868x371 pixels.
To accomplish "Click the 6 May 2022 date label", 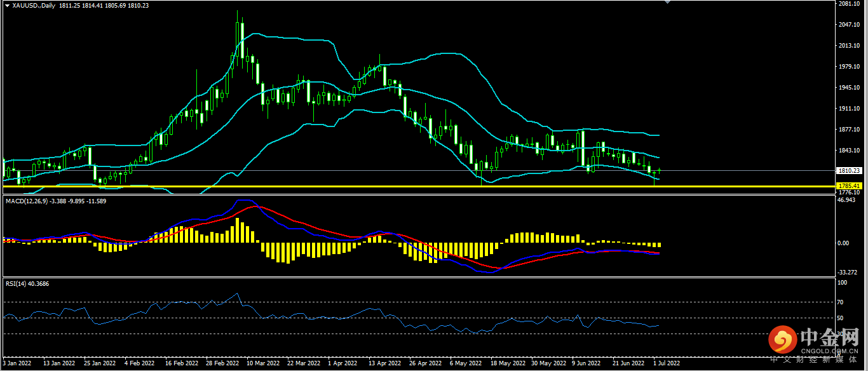I will pos(466,363).
